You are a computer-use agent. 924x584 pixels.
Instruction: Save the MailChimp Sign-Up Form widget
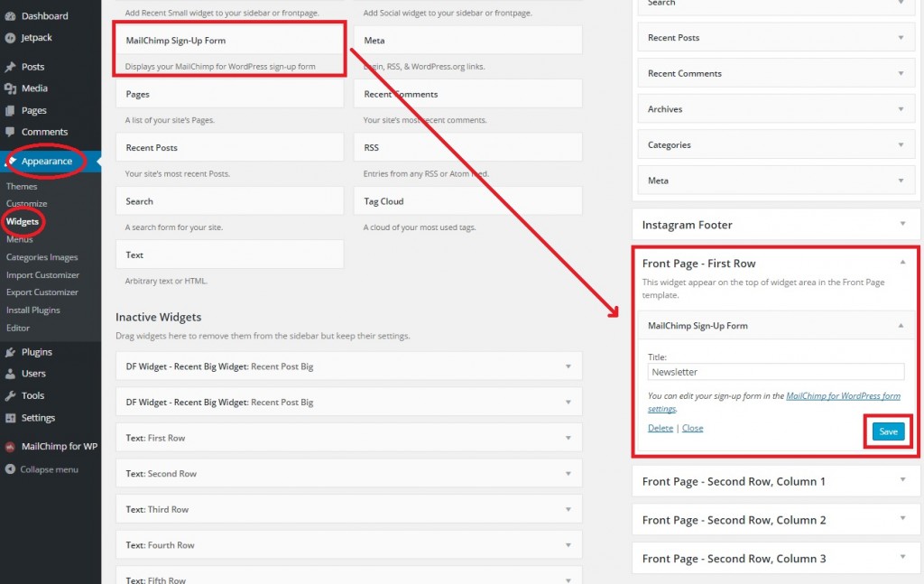tap(887, 431)
